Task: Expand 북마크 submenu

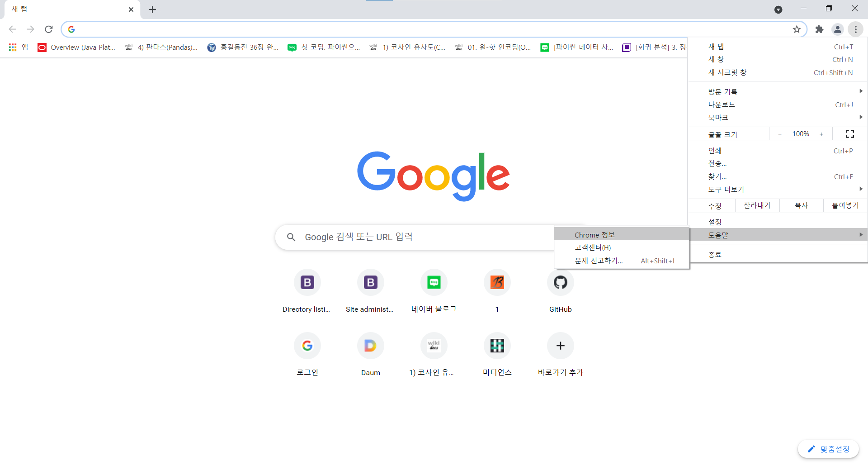Action: tap(778, 117)
